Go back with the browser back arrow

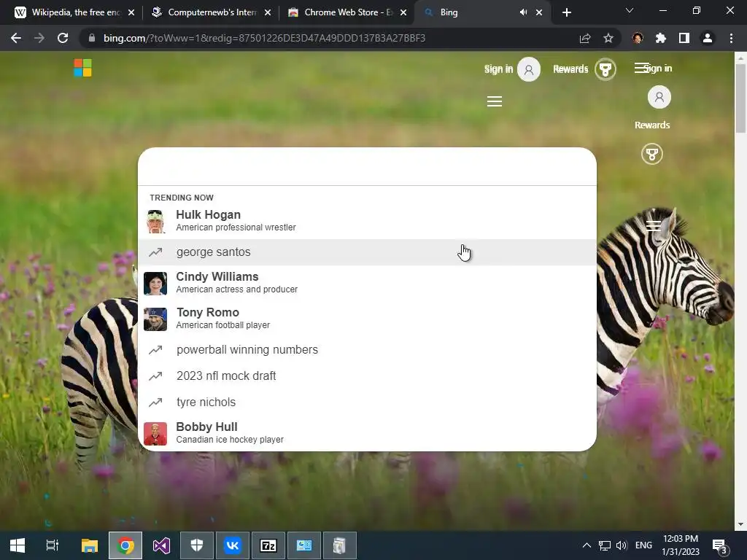tap(16, 38)
